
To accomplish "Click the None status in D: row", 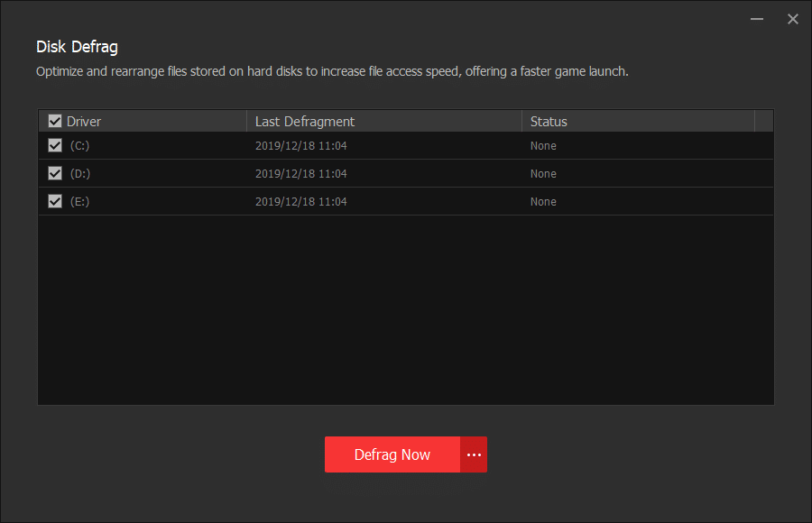I will [x=543, y=173].
